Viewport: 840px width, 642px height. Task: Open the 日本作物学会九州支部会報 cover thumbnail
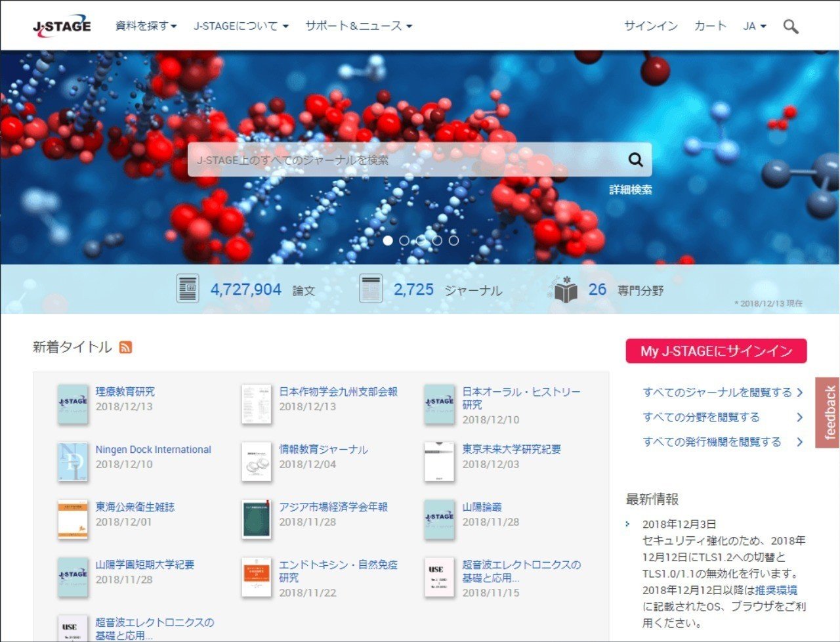(x=256, y=404)
